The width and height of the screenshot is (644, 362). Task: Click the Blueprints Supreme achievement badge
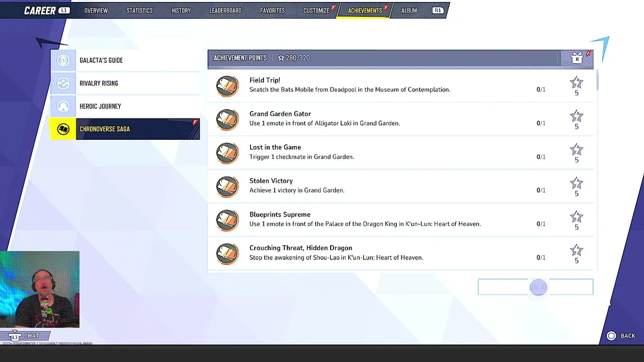tap(227, 220)
